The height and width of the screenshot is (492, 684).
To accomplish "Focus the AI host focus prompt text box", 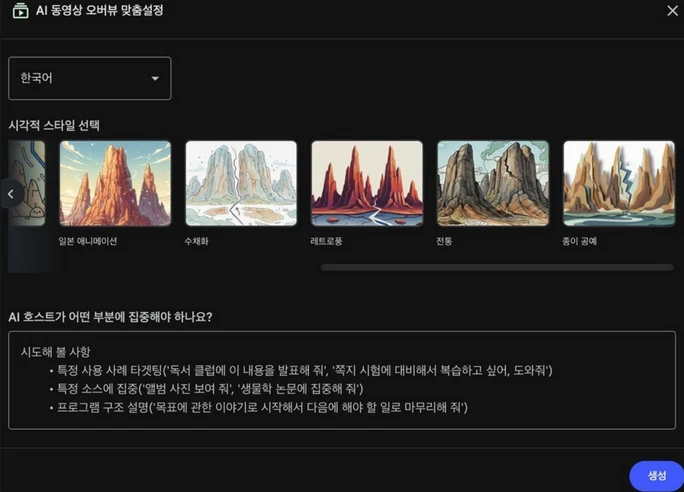I will click(x=341, y=380).
